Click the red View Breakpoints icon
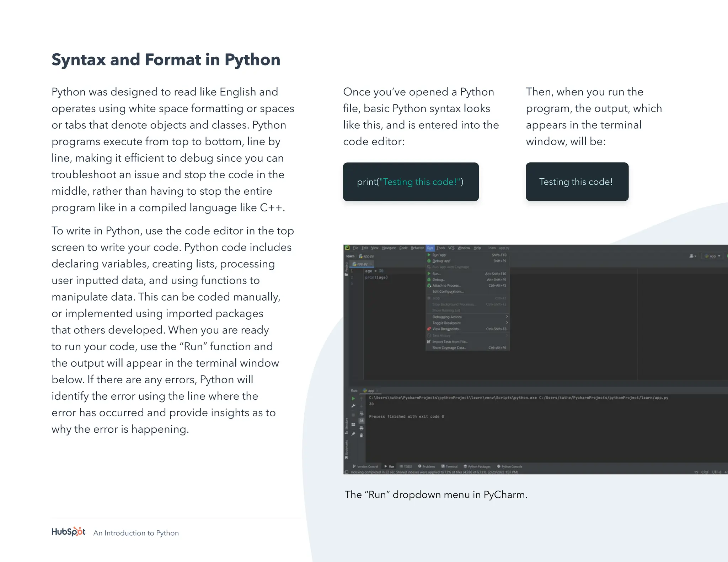728x562 pixels. coord(429,329)
